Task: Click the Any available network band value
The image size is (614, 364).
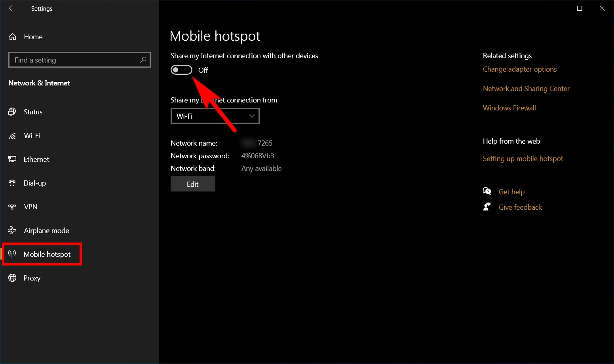Action: pos(262,169)
